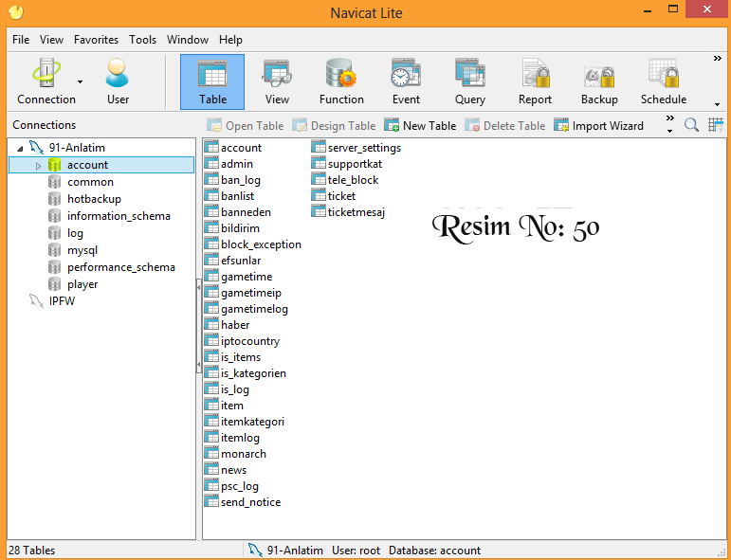This screenshot has height=560, width=731.
Task: Switch object list view mode icon
Action: [715, 125]
